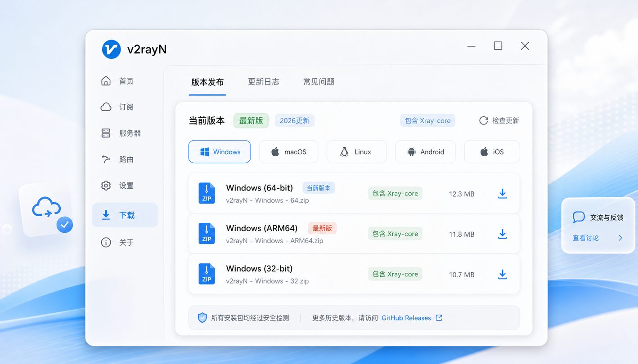Click the file name v2rayN - Windows - 64.zip
Image resolution: width=638 pixels, height=364 pixels.
pos(267,200)
